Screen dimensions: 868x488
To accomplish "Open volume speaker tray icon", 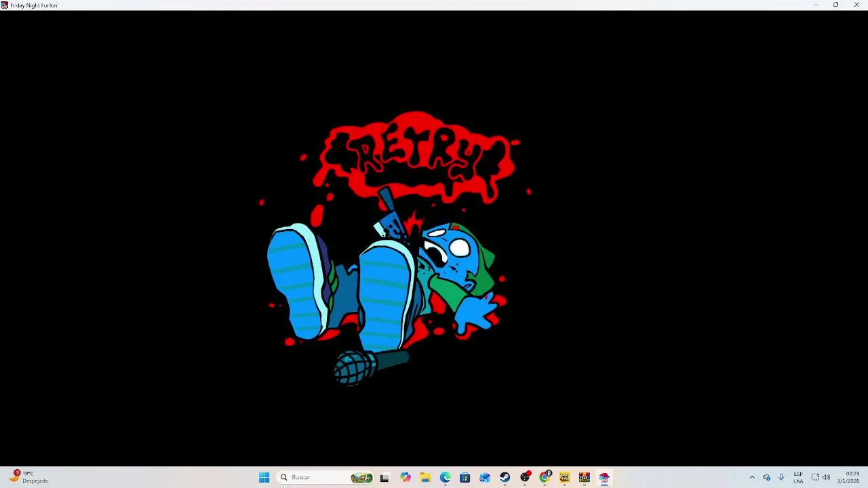I will pyautogui.click(x=826, y=478).
